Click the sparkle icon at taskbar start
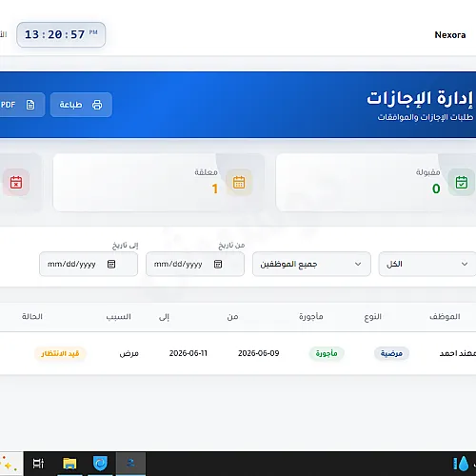Image resolution: width=476 pixels, height=476 pixels. coord(9,464)
